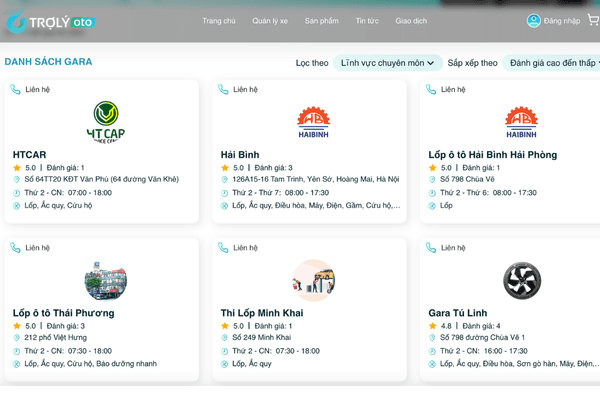Image resolution: width=600 pixels, height=400 pixels.
Task: Open the shopping cart icon
Action: (x=593, y=19)
